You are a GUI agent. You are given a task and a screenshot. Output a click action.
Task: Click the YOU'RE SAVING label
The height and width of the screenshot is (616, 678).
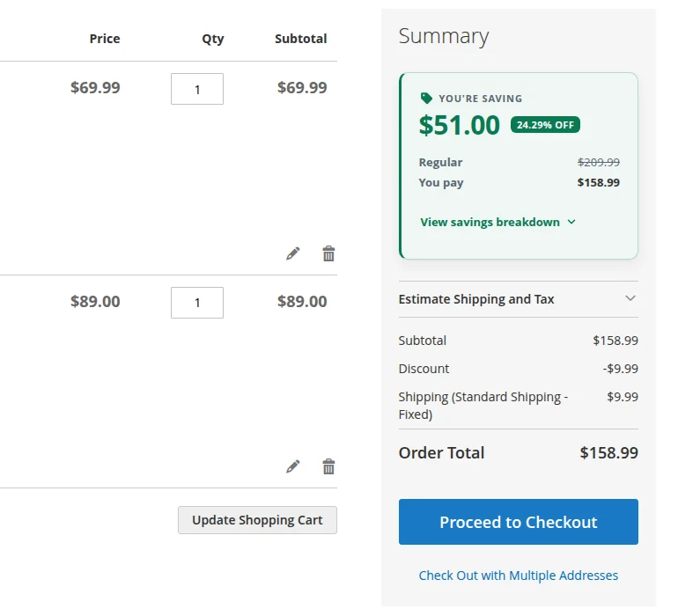(x=481, y=99)
